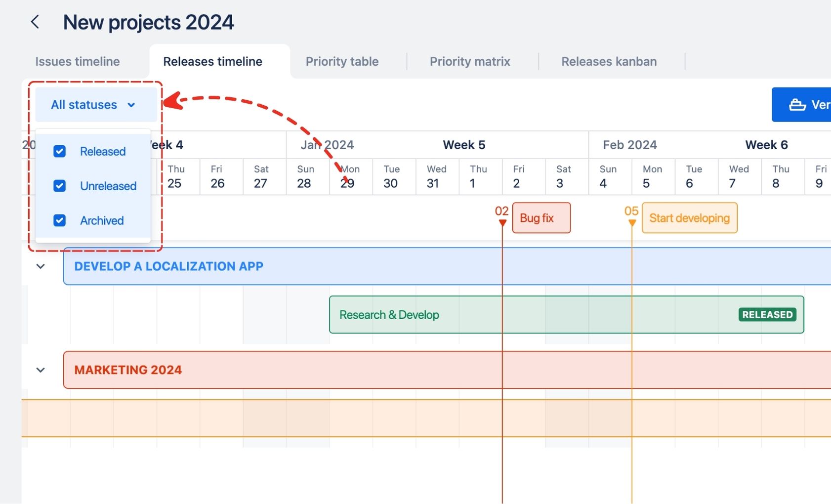This screenshot has height=504, width=831.
Task: Open the Priority matrix tab
Action: pos(469,61)
